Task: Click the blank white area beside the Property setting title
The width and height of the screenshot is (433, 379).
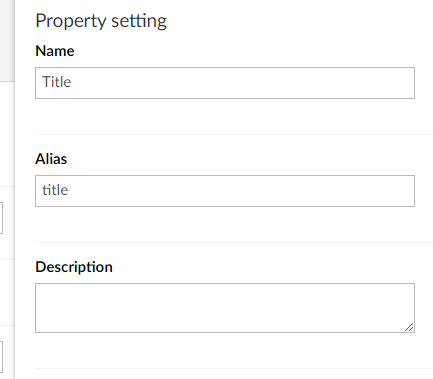Action: tap(300, 21)
